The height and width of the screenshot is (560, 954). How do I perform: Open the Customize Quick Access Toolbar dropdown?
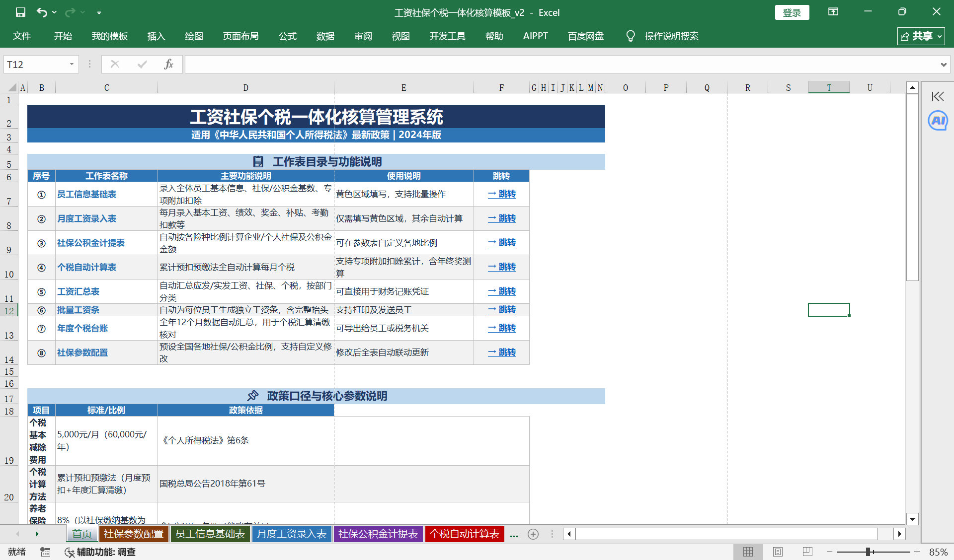(x=99, y=12)
